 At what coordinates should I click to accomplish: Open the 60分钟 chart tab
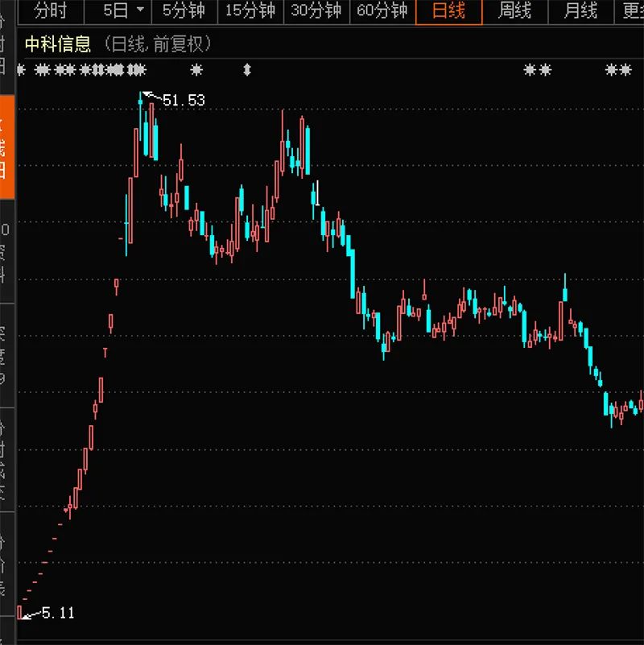tap(382, 10)
